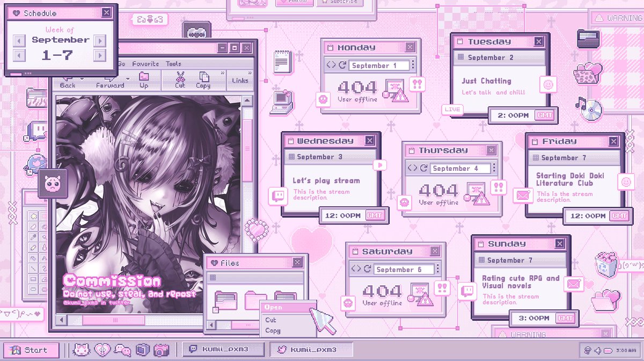Click the GMT button under Wednesday window

[375, 215]
